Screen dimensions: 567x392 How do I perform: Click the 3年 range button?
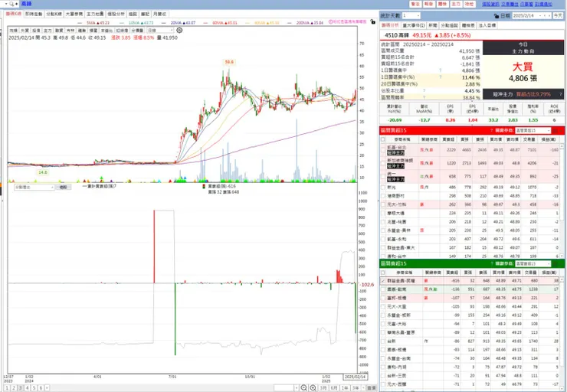point(356,387)
